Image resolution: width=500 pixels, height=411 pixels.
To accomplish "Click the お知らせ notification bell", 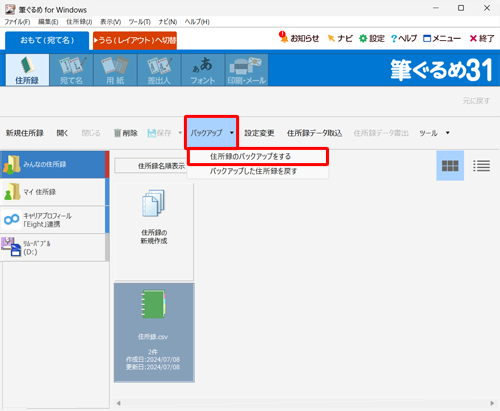I will [299, 38].
